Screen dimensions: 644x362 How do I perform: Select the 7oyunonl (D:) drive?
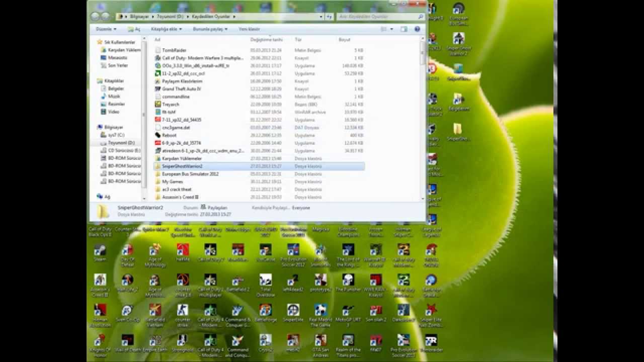tap(121, 143)
